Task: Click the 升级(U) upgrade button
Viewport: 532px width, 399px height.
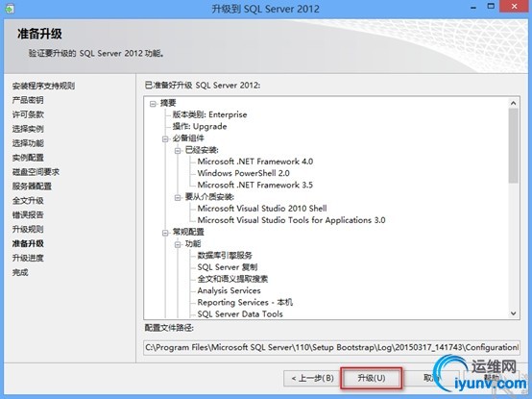Action: [x=372, y=378]
